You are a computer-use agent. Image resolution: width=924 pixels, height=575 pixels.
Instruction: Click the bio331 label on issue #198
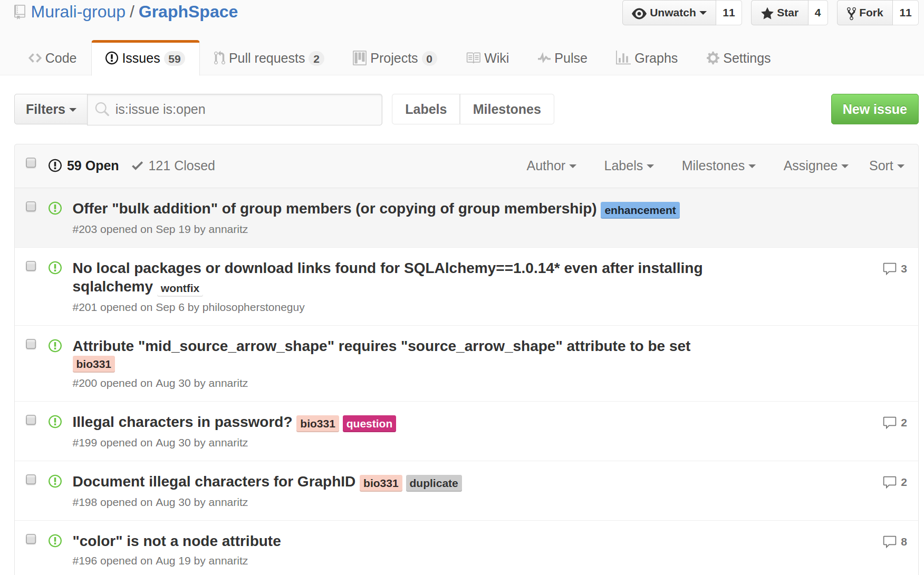point(381,483)
